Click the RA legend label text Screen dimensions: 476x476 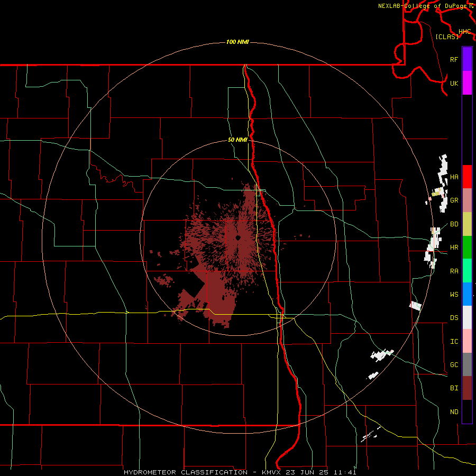point(454,271)
